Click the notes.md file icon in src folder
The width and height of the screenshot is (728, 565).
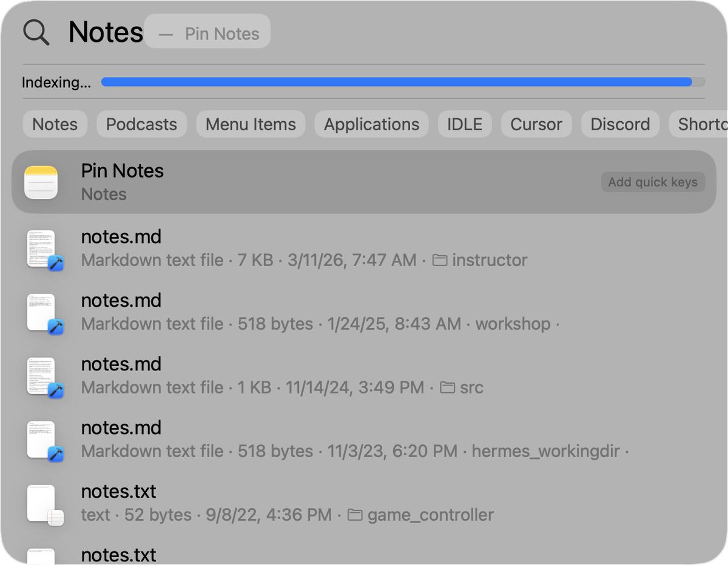[x=45, y=376]
